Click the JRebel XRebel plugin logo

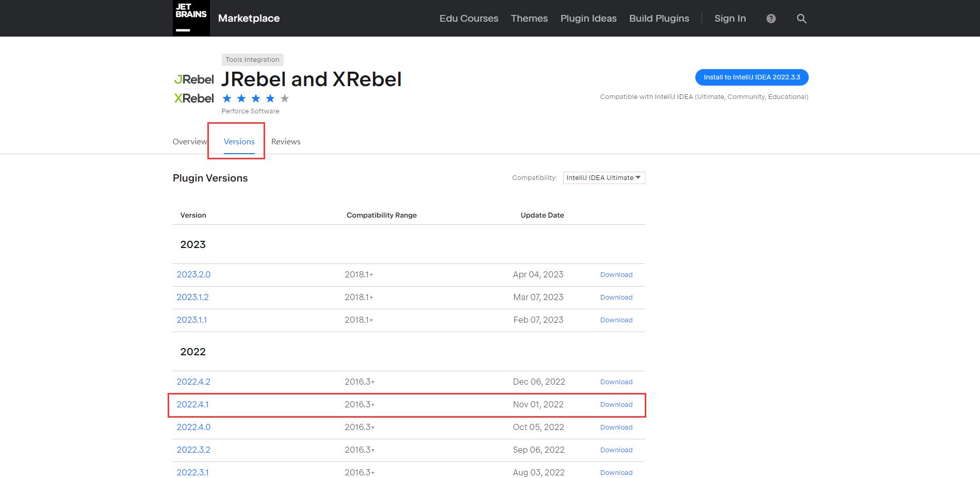194,89
